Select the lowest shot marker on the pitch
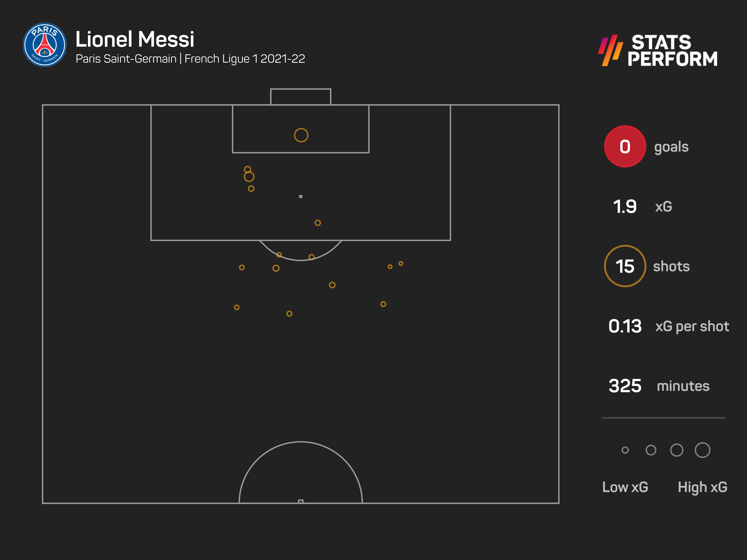The height and width of the screenshot is (560, 747). [289, 314]
